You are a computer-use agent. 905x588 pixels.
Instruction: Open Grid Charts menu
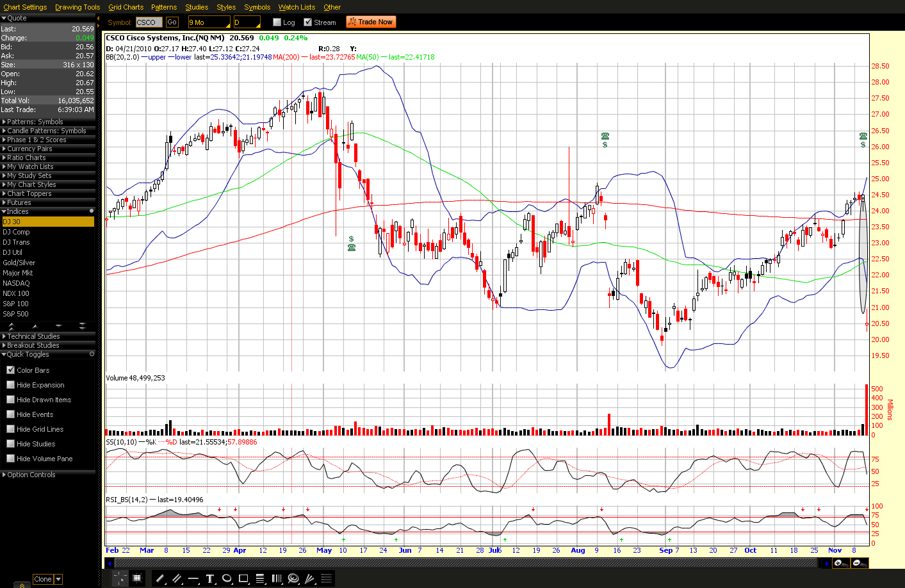click(x=126, y=7)
